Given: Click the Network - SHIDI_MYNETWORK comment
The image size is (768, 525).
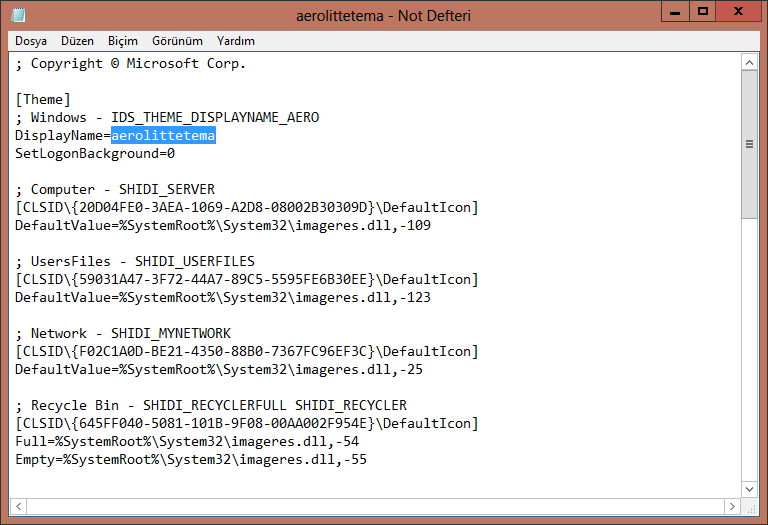Looking at the screenshot, I should (x=123, y=334).
